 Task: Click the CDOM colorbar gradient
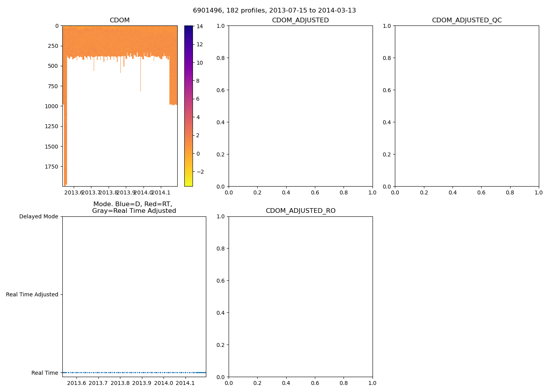click(x=189, y=106)
